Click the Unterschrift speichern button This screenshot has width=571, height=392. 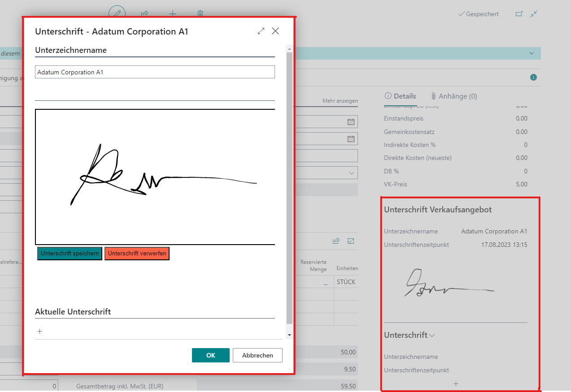pos(69,253)
